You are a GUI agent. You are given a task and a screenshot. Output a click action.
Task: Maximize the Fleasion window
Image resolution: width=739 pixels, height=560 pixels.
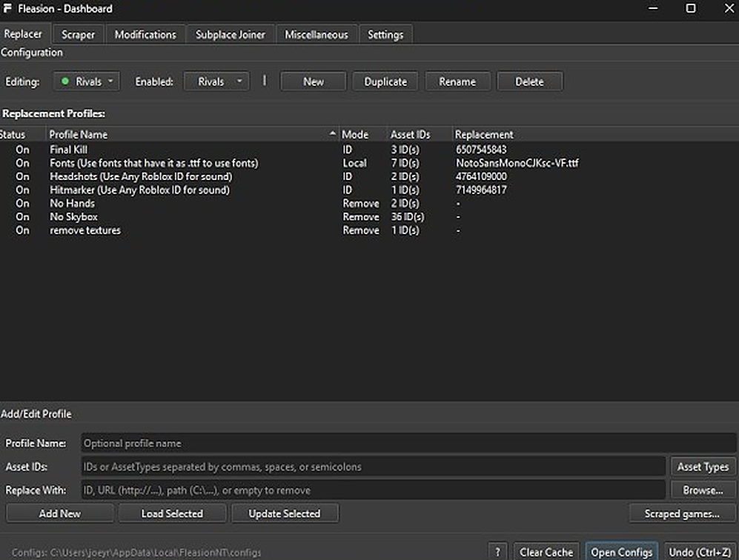point(691,8)
